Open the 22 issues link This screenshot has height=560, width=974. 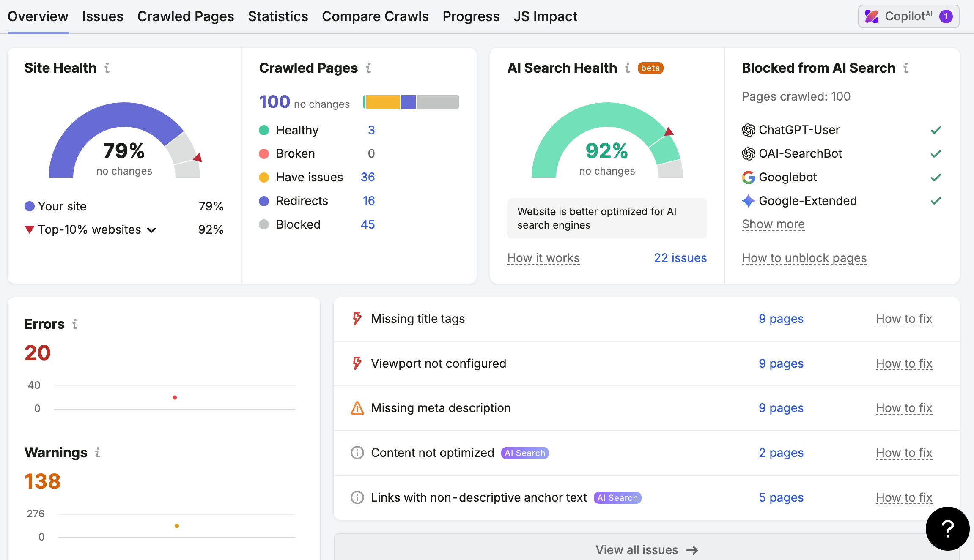point(680,258)
